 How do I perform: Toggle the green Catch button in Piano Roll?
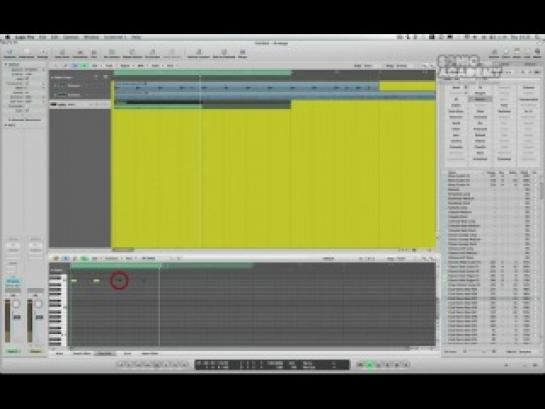(84, 258)
